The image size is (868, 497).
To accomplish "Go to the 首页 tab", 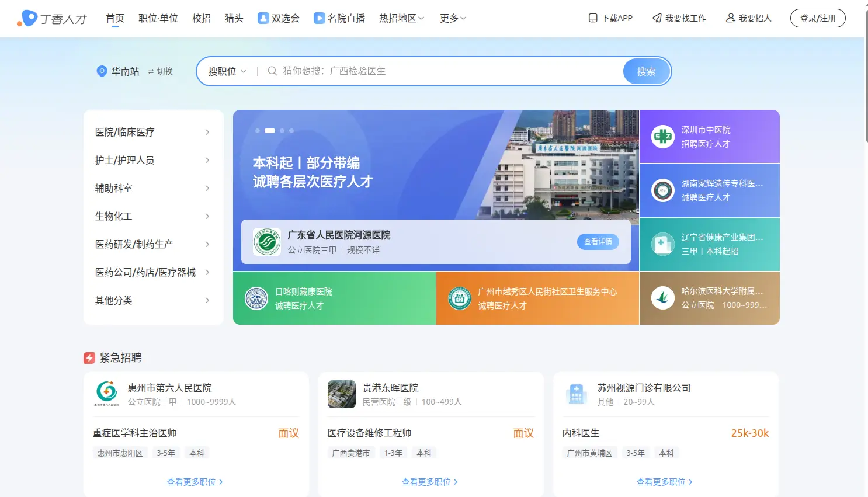I will [x=115, y=18].
